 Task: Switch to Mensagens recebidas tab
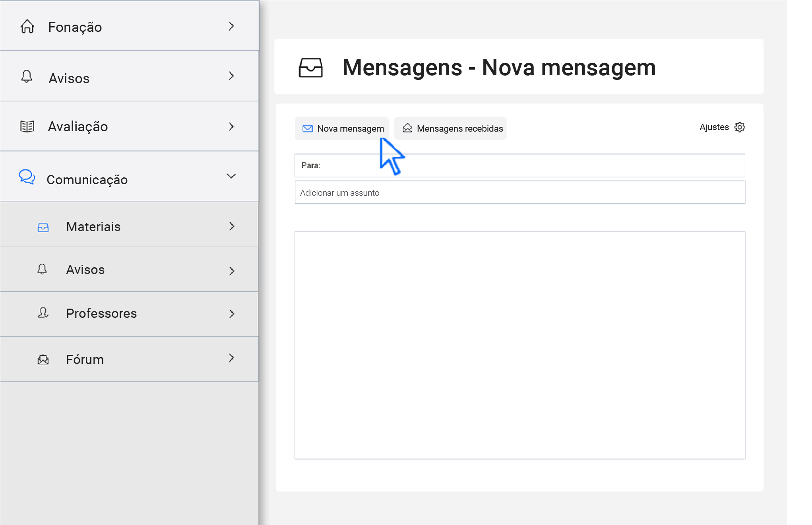click(450, 128)
